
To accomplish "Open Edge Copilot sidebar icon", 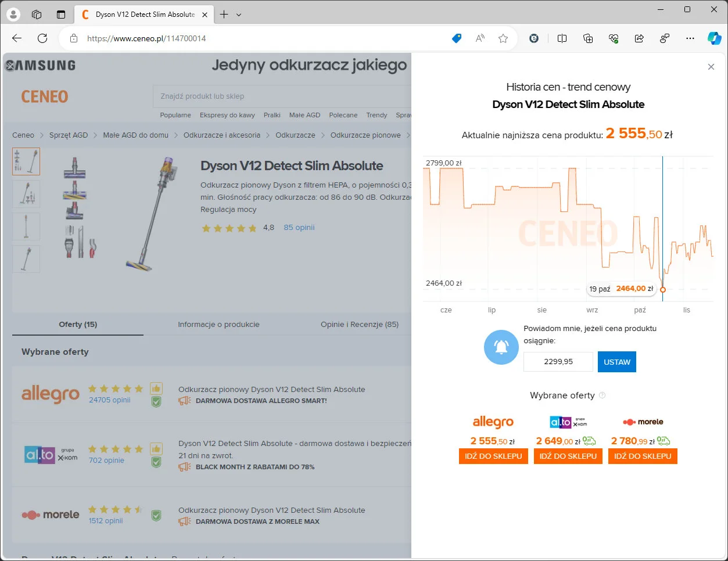I will coord(714,38).
